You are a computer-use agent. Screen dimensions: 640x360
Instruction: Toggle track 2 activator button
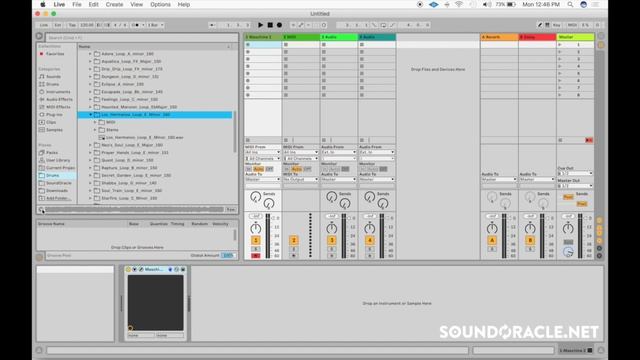pos(293,240)
